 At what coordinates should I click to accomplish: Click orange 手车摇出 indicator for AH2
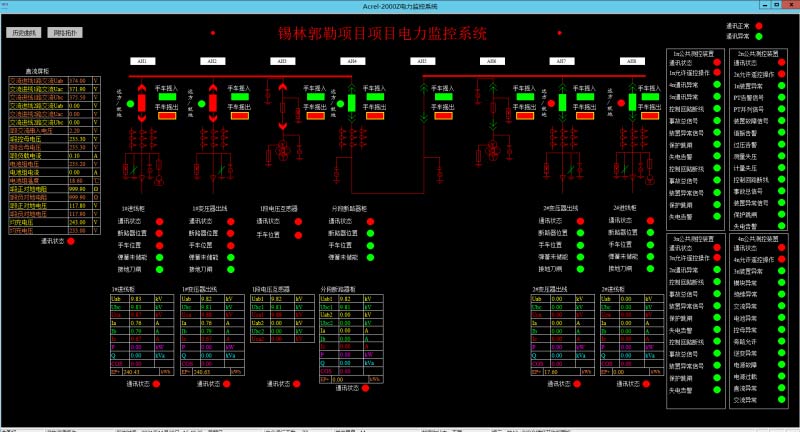(238, 116)
